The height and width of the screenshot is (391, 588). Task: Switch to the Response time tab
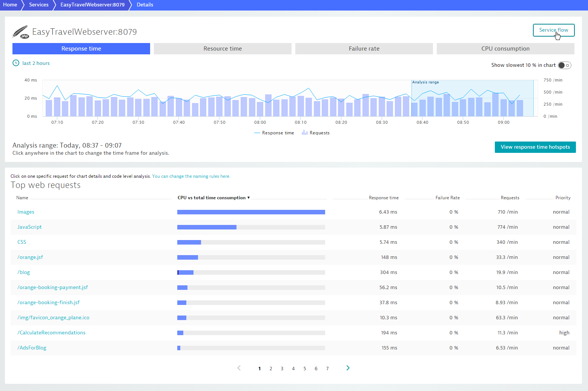[81, 49]
